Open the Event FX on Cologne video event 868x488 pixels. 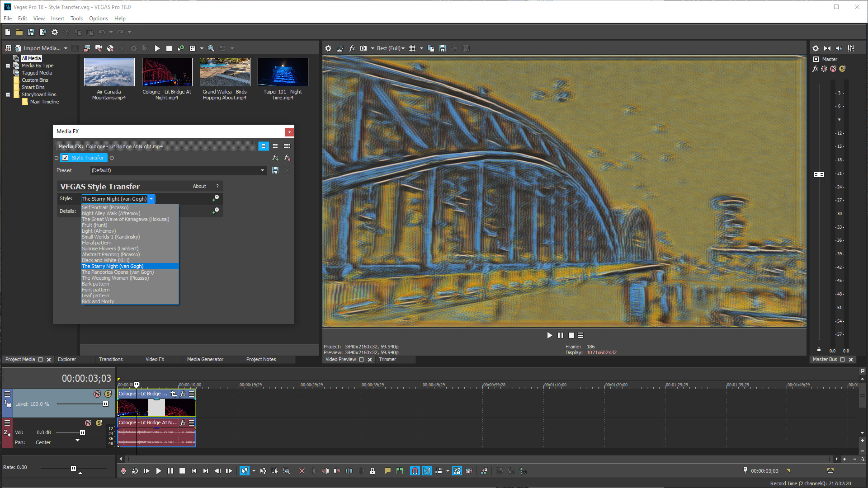click(x=183, y=394)
